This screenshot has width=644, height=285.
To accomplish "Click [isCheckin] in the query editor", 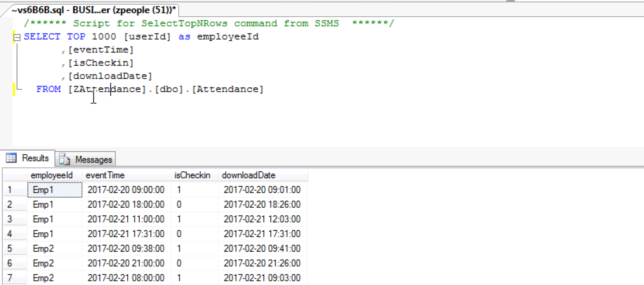I will 101,63.
